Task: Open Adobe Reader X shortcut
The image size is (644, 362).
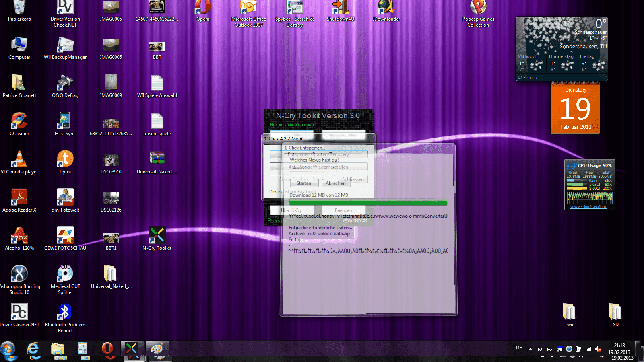Action: pos(19,197)
